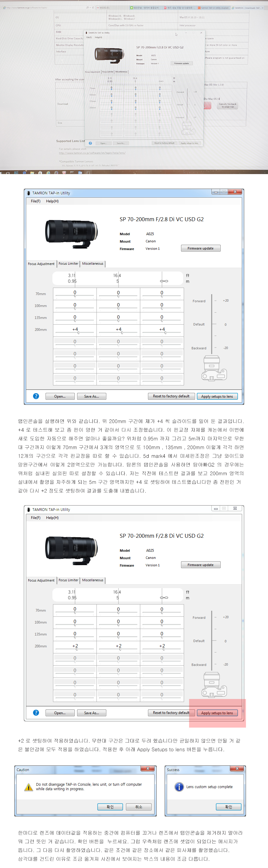Click the blue info icon in the Success dialog
This screenshot has height=868, width=268.
(x=179, y=787)
